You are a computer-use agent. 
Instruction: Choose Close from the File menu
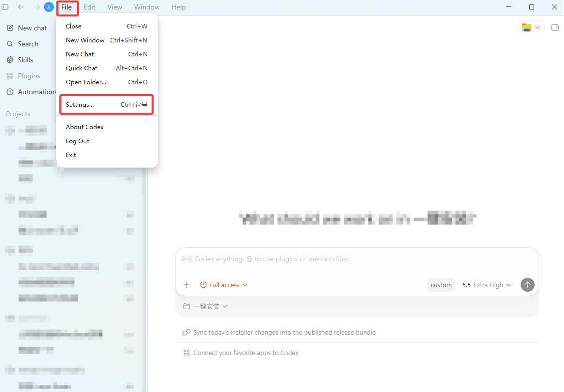(107, 26)
